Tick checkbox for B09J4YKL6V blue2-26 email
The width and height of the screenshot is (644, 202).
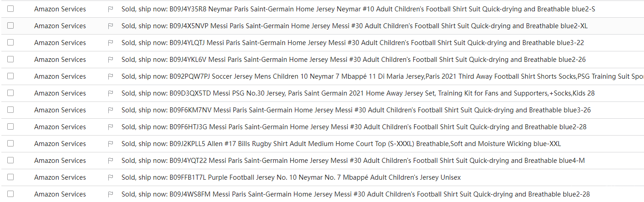[10, 59]
